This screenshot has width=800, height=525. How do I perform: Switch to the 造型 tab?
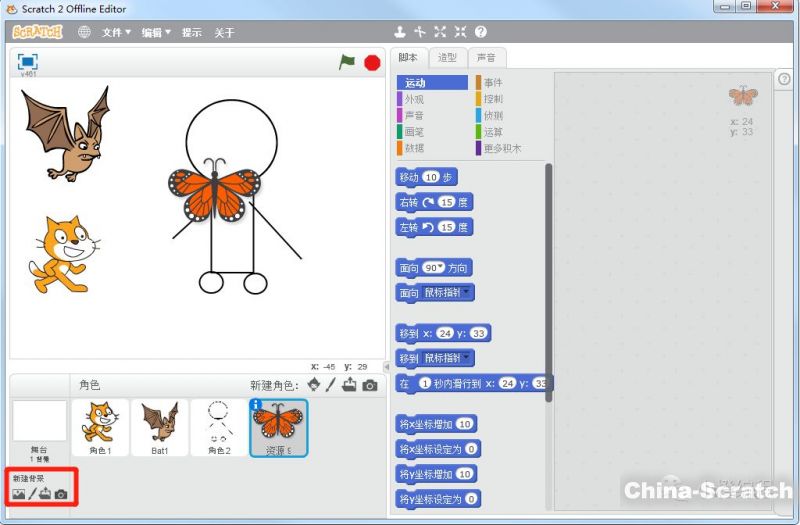[448, 58]
